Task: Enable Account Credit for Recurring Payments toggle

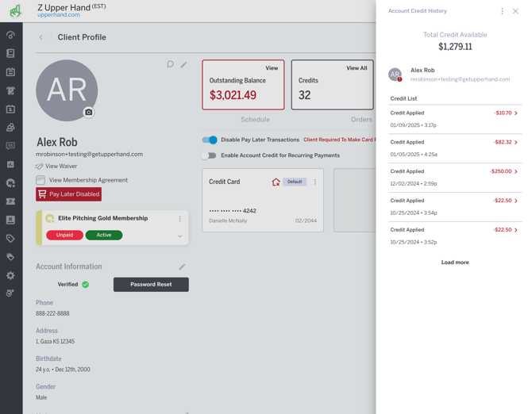Action: click(209, 155)
